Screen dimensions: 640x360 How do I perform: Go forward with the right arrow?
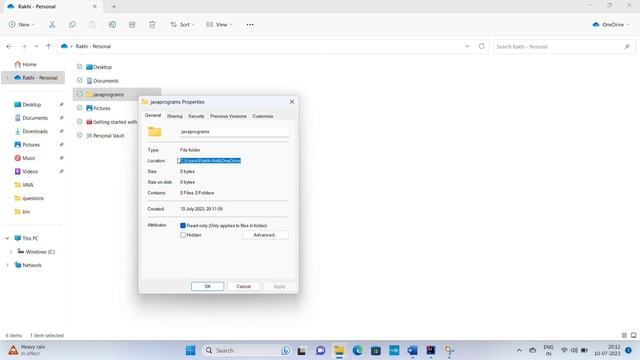[x=24, y=47]
